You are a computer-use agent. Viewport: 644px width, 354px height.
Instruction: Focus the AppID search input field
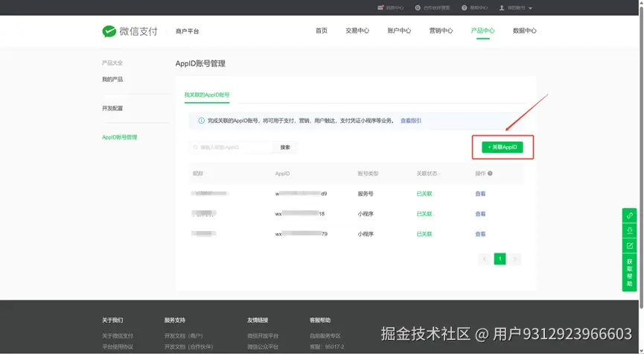(232, 148)
